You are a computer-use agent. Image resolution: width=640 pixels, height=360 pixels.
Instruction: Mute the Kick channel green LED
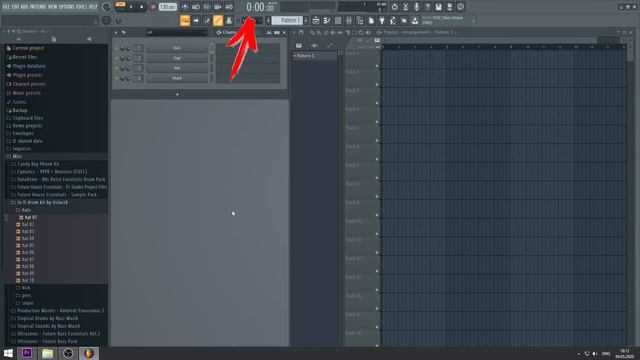[117, 49]
